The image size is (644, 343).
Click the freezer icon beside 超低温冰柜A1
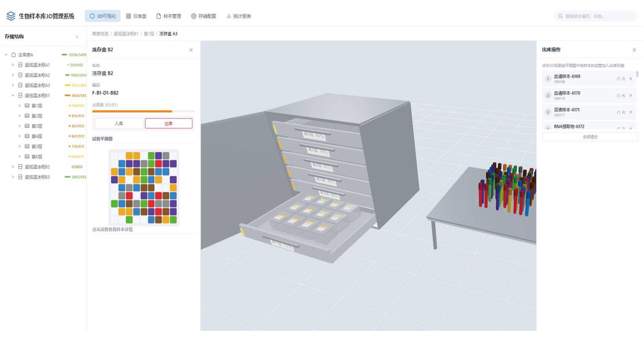[x=20, y=65]
